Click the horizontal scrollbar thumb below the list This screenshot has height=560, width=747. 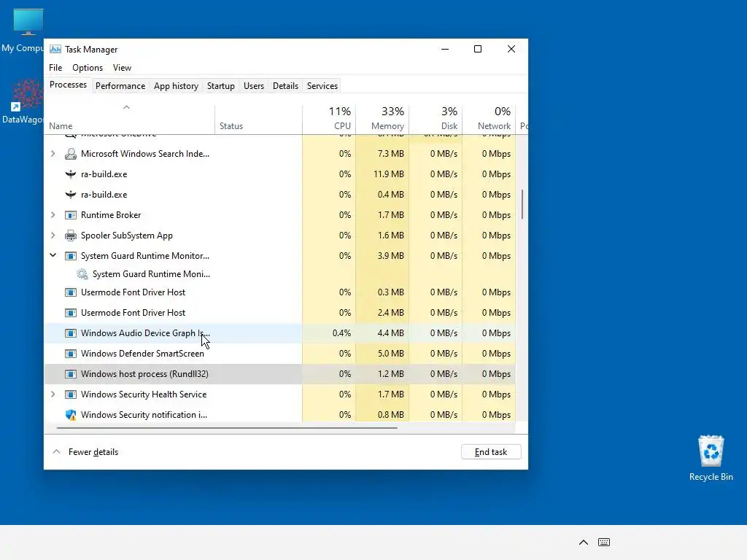[x=227, y=428]
